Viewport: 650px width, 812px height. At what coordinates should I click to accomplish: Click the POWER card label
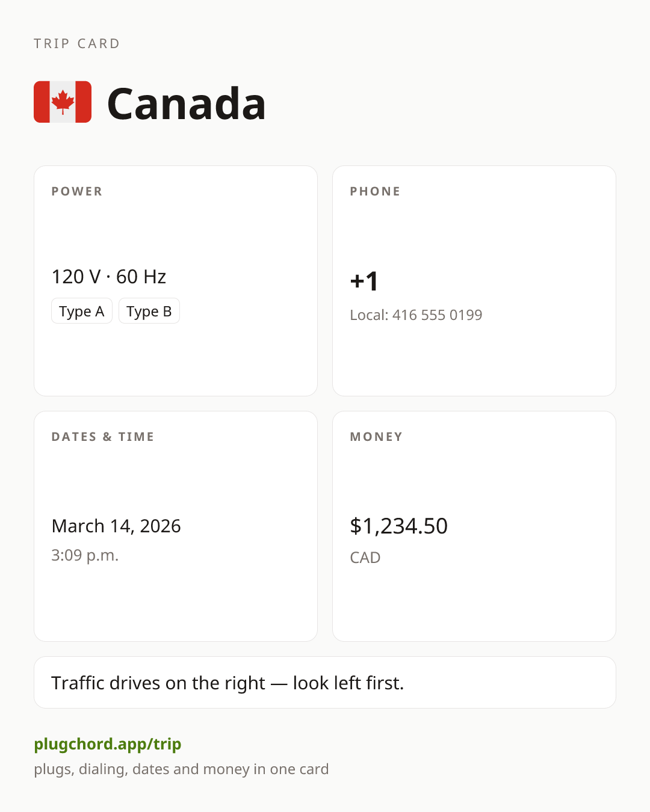coord(77,191)
